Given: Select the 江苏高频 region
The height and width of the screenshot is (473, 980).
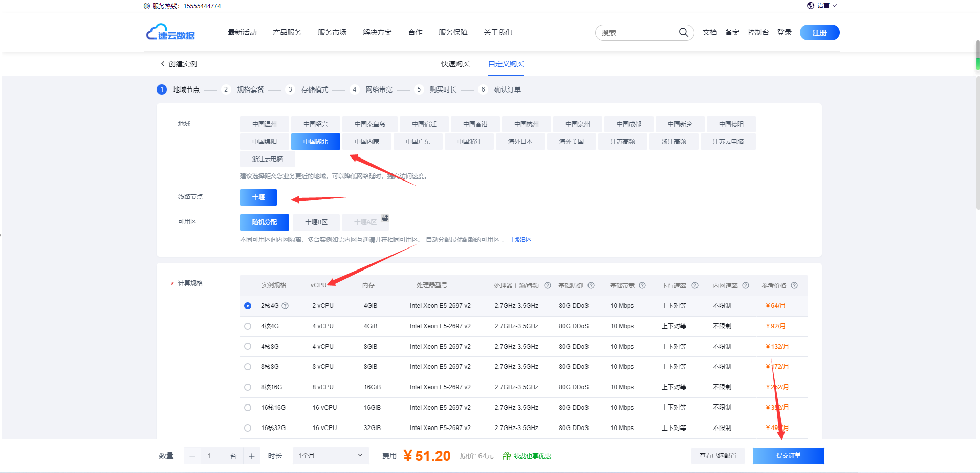Looking at the screenshot, I should [x=623, y=142].
